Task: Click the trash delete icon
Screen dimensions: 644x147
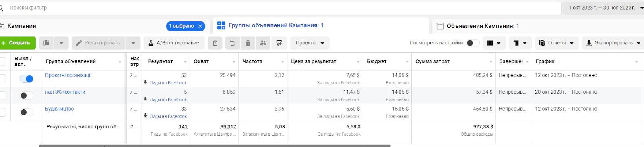Action: (x=248, y=43)
